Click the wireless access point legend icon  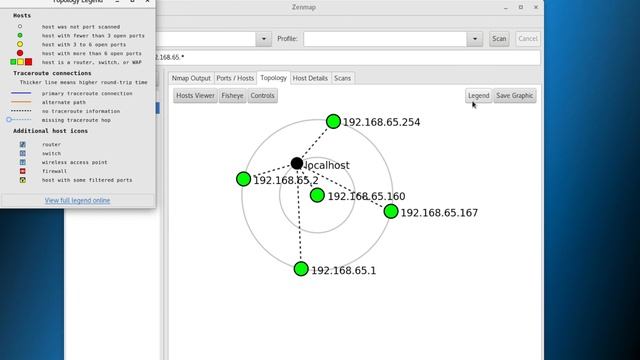coord(23,162)
